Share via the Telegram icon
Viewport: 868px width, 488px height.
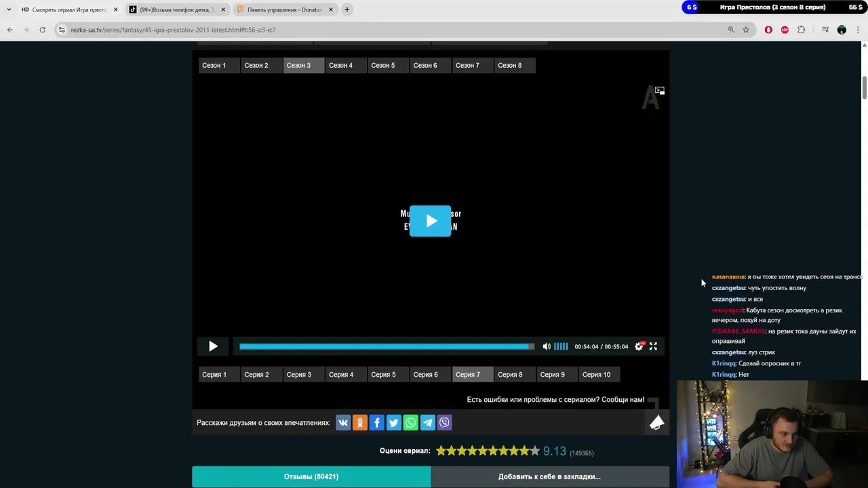pyautogui.click(x=428, y=423)
